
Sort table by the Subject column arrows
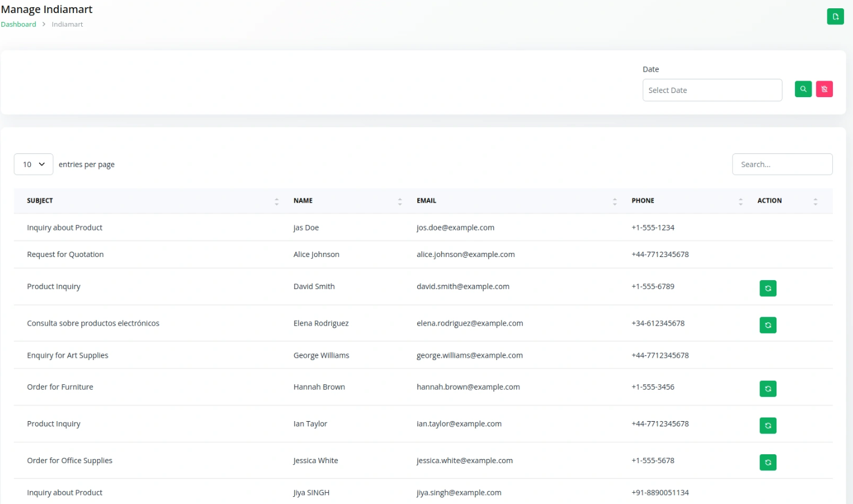coord(277,201)
